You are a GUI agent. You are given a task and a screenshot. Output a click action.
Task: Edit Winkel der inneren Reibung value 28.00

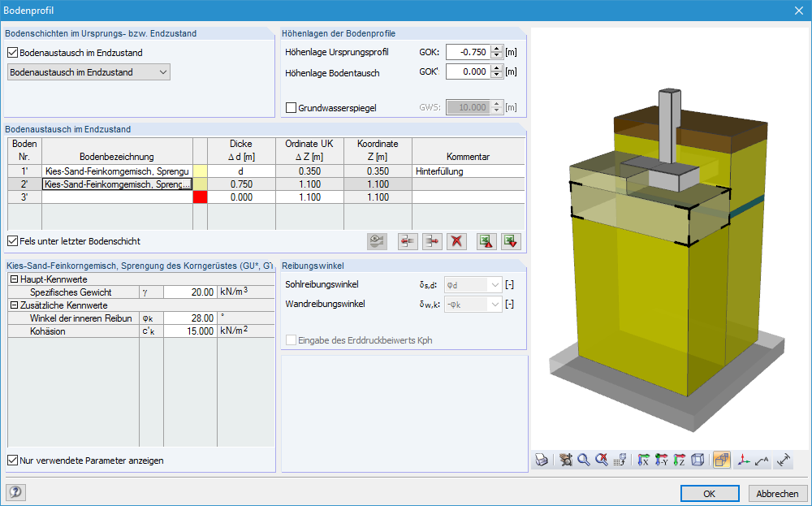point(190,318)
